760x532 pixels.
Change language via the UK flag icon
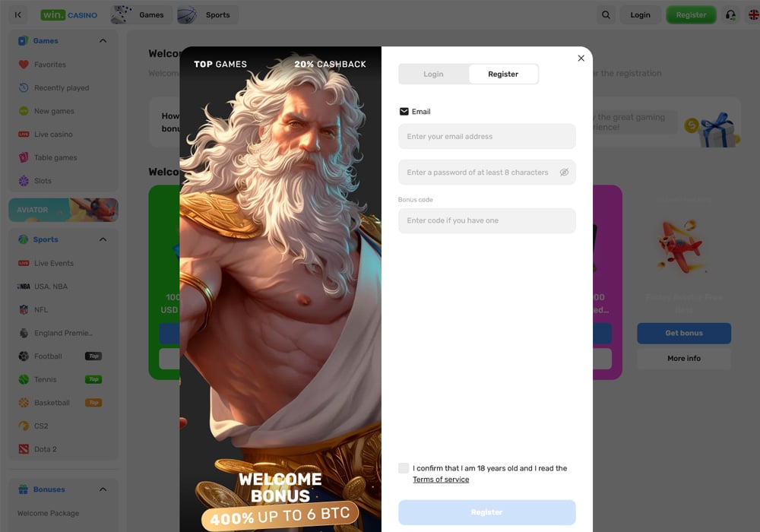click(x=753, y=14)
